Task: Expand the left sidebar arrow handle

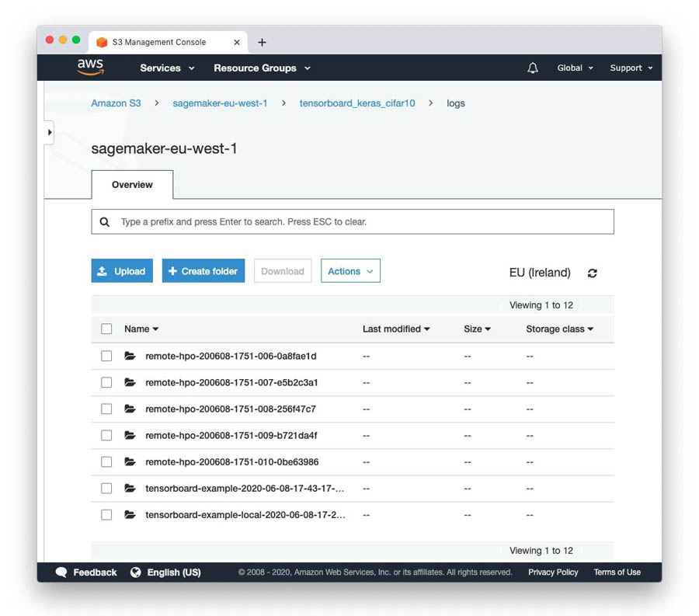Action: [x=50, y=133]
